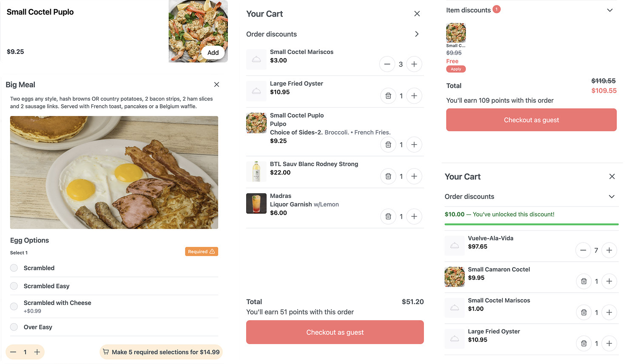Click the green unlocked discount progress bar
The image size is (625, 364).
coord(531,224)
